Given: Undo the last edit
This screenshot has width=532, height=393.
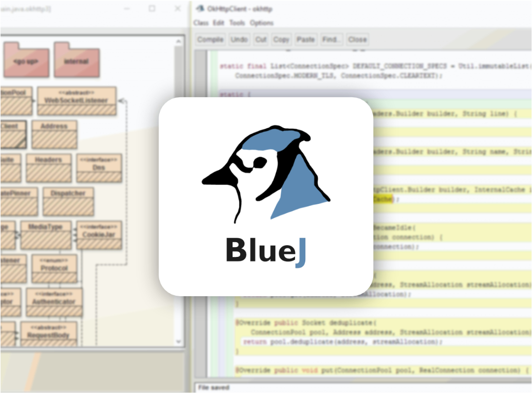Looking at the screenshot, I should coord(239,39).
